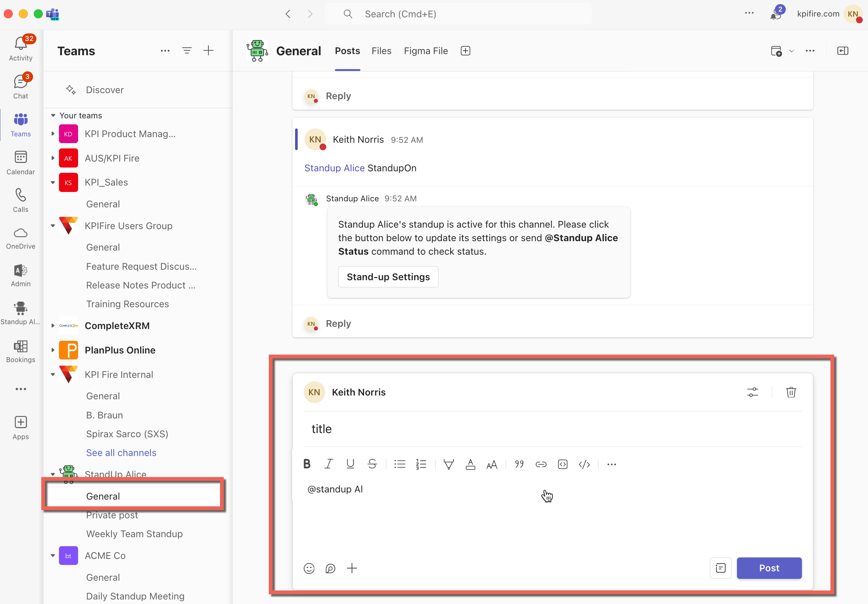Image resolution: width=868 pixels, height=604 pixels.
Task: Click the Stand-up Settings button
Action: pyautogui.click(x=388, y=277)
